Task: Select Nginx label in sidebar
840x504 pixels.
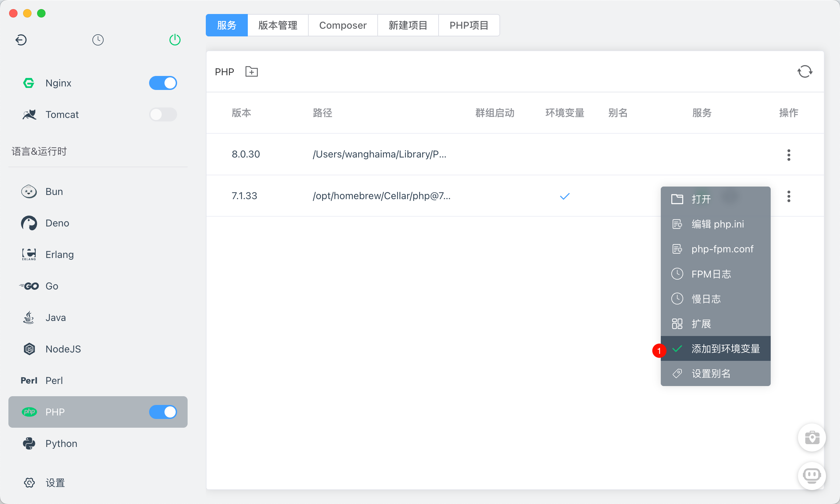Action: click(x=58, y=83)
